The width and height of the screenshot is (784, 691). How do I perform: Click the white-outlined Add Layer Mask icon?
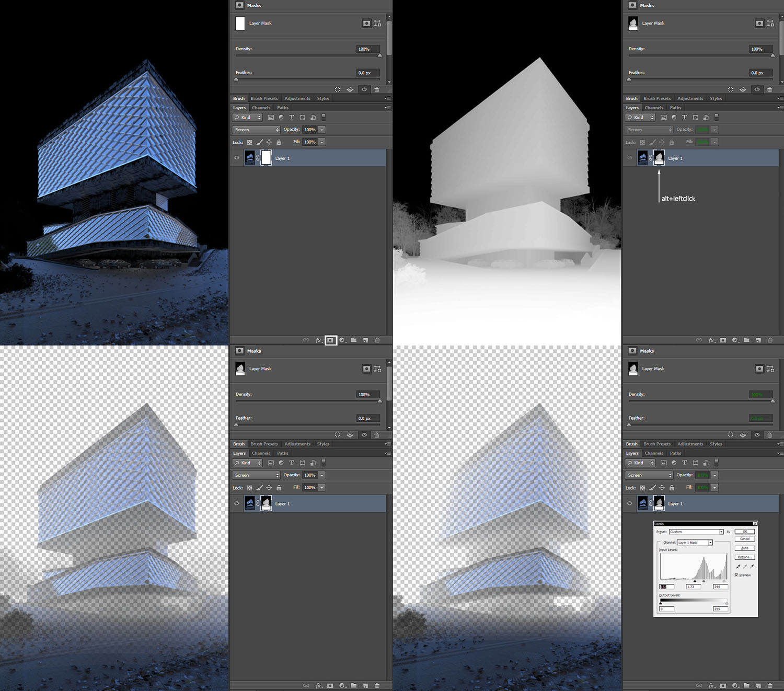[330, 340]
